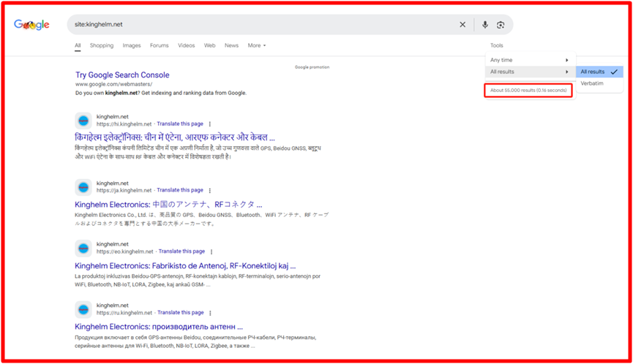
Task: Start voice search with microphone icon
Action: point(484,25)
